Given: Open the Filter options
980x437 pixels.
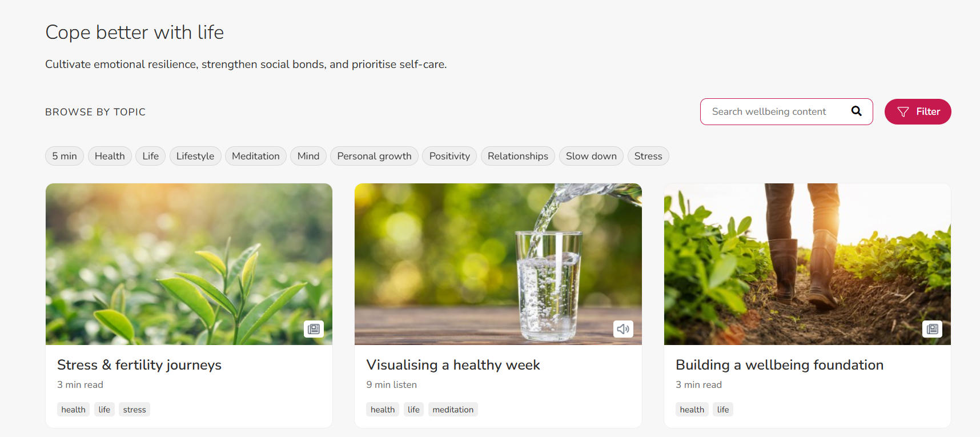Looking at the screenshot, I should [x=918, y=111].
